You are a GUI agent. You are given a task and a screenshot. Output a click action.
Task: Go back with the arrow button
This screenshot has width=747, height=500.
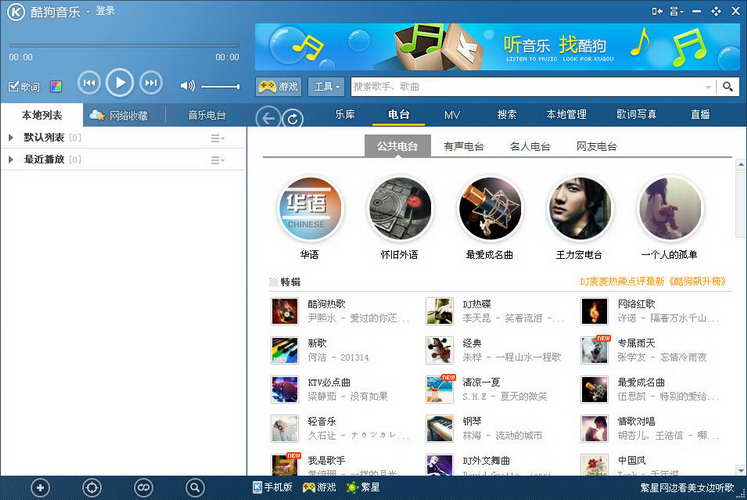pos(268,118)
